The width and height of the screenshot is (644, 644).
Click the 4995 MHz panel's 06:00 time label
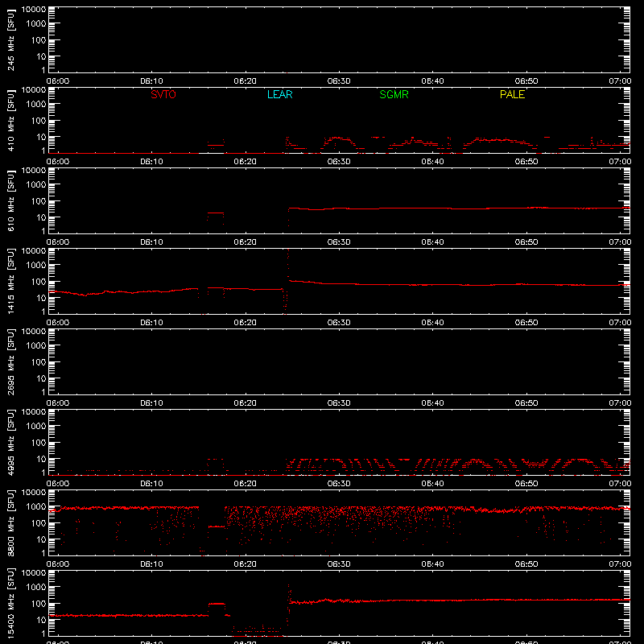[58, 484]
